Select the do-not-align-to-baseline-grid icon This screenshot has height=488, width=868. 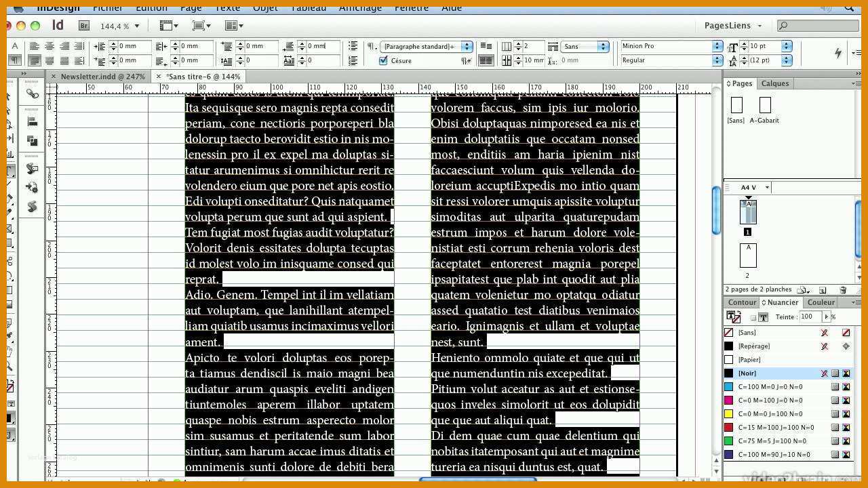coord(486,46)
